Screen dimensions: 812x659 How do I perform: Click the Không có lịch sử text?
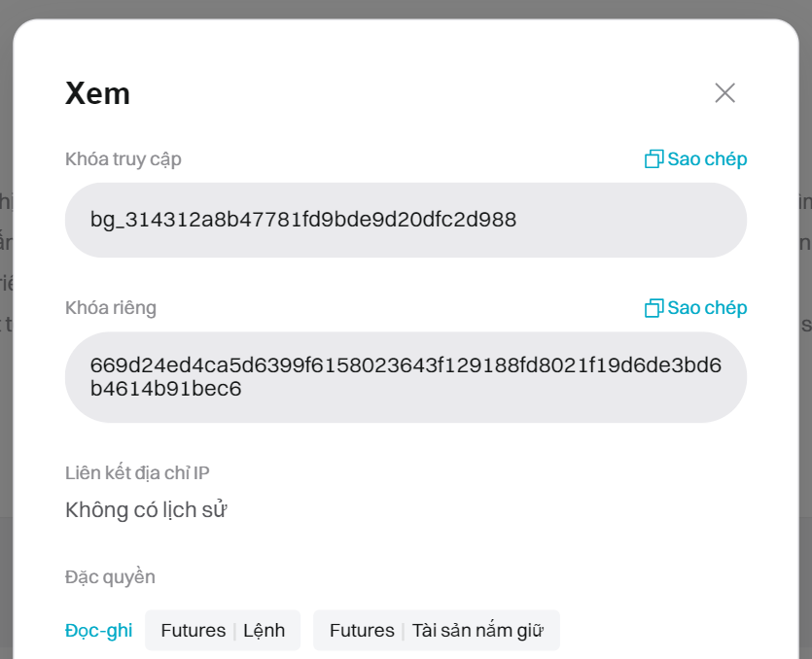click(146, 510)
